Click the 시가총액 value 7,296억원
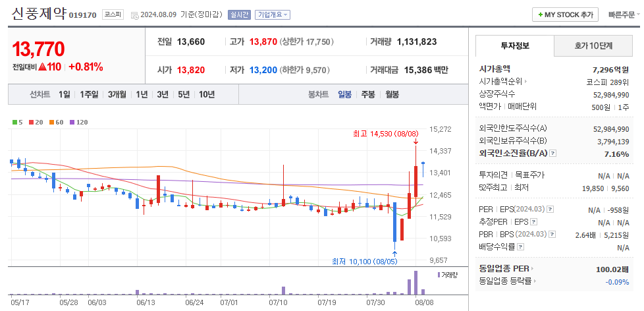644x311 pixels. click(610, 69)
